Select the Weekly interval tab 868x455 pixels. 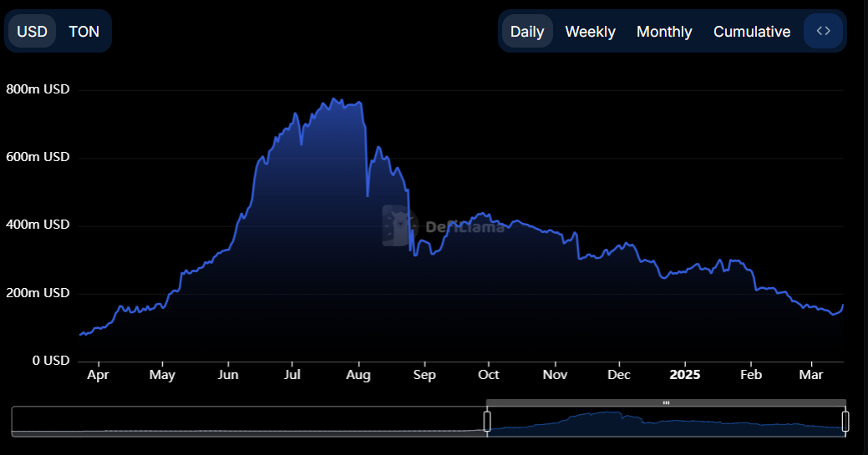click(590, 32)
